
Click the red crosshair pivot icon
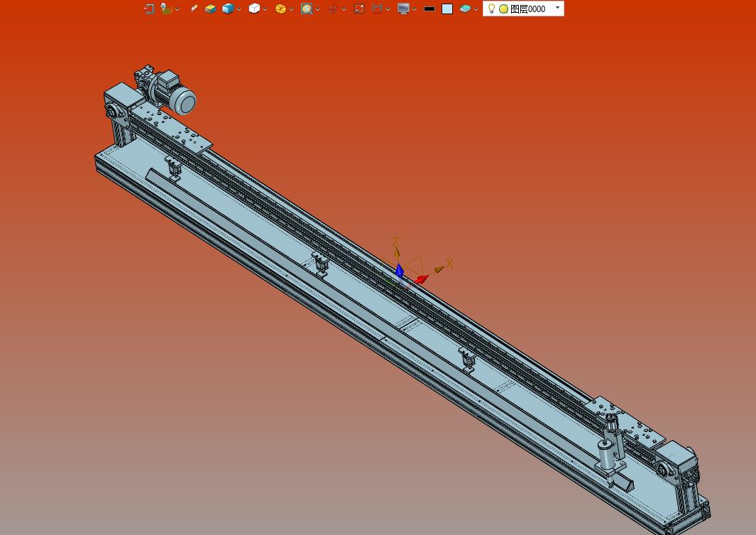333,9
